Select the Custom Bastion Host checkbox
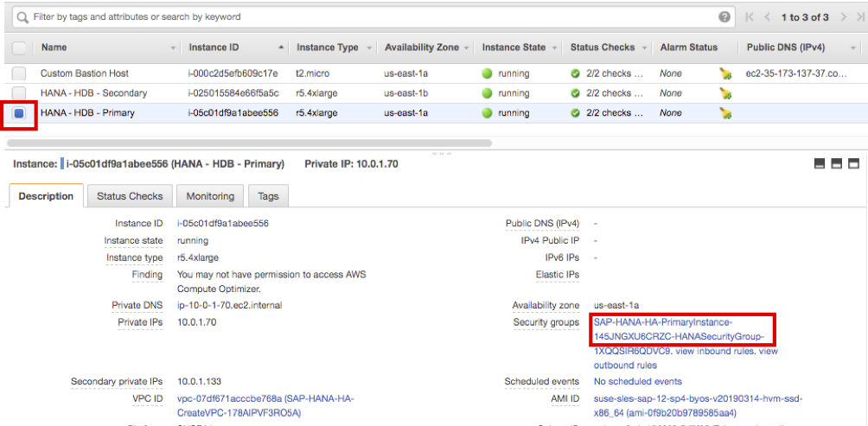Viewport: 868px width, 426px height. click(x=19, y=73)
